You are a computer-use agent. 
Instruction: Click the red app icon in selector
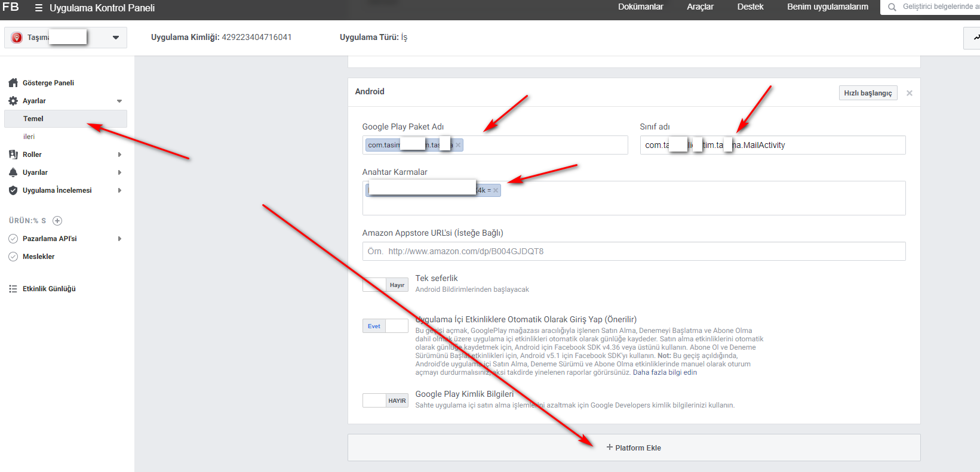click(x=17, y=38)
